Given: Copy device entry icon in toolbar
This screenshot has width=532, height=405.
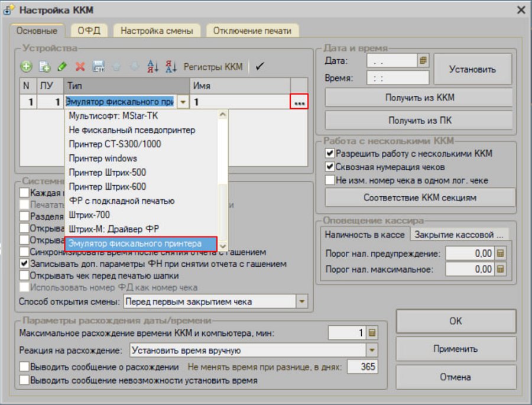Looking at the screenshot, I should click(44, 67).
